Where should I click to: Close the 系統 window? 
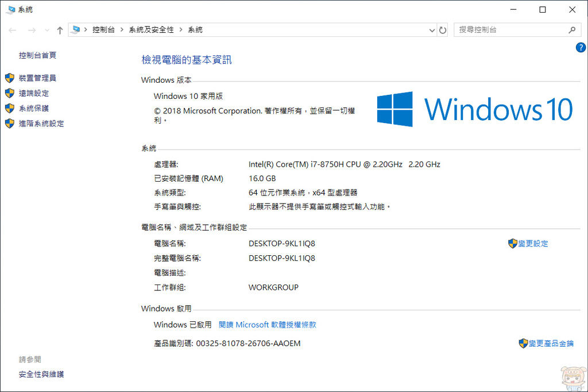tap(572, 9)
